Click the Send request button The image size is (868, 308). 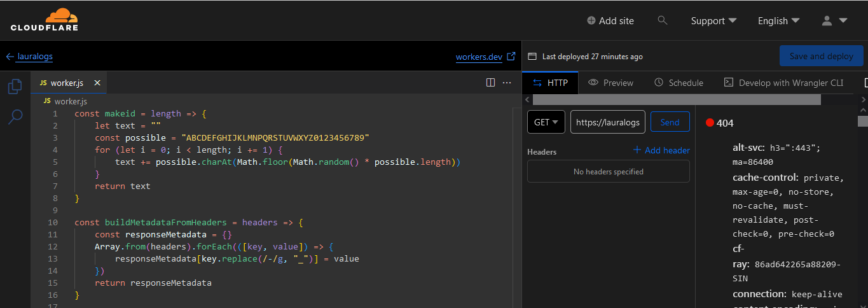click(670, 122)
